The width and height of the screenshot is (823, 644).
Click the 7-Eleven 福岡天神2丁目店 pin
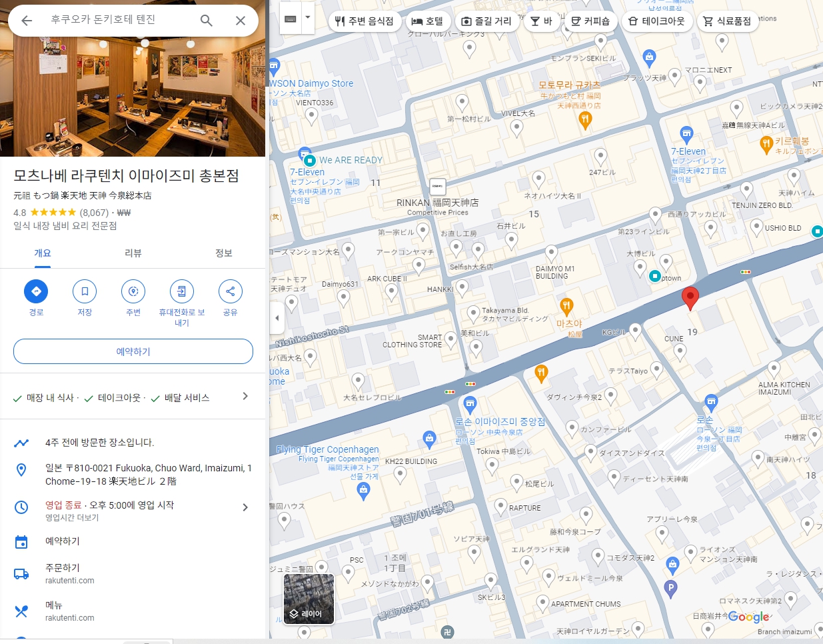pyautogui.click(x=686, y=135)
